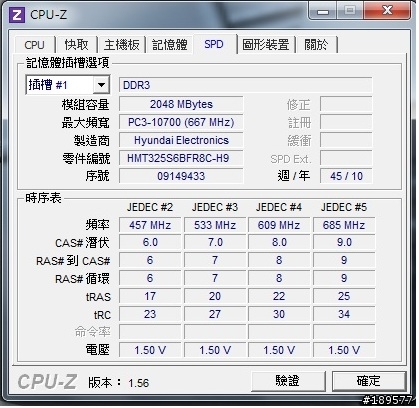Screen dimensions: 419x408
Task: Click the 驗證 button
Action: click(288, 381)
